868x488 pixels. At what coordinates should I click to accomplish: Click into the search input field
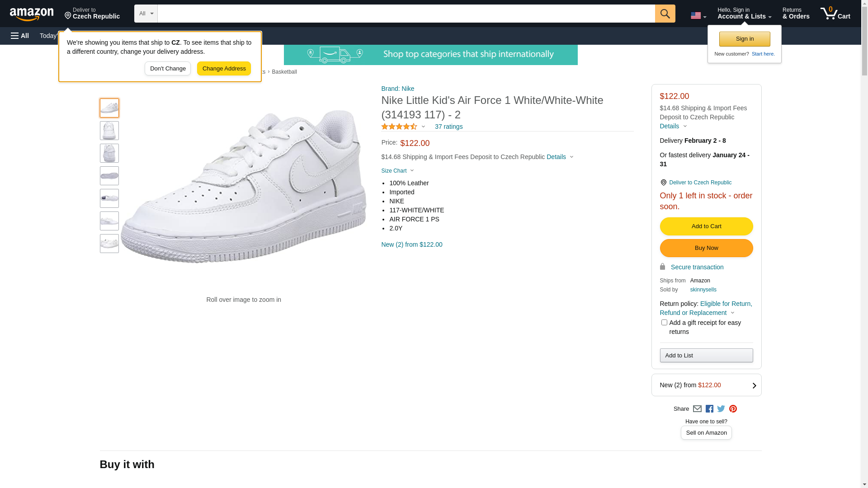(406, 14)
